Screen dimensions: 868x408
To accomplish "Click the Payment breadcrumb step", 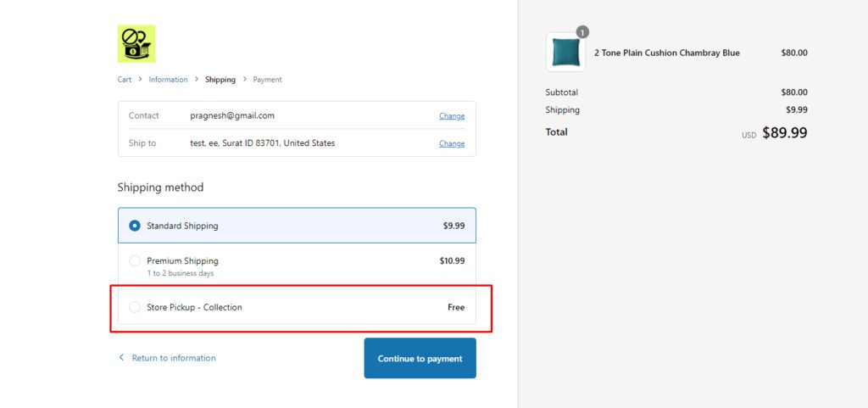I will point(267,80).
